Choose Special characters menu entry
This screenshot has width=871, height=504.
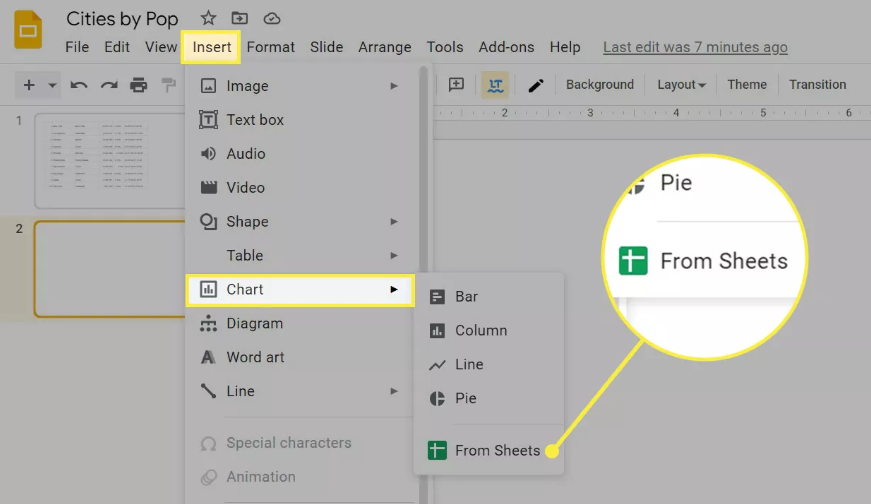point(300,443)
